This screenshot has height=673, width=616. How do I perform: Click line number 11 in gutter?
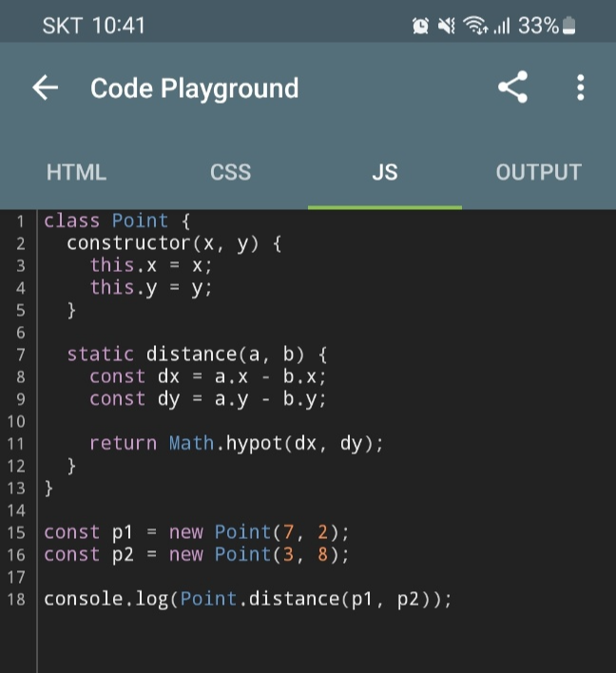[16, 444]
